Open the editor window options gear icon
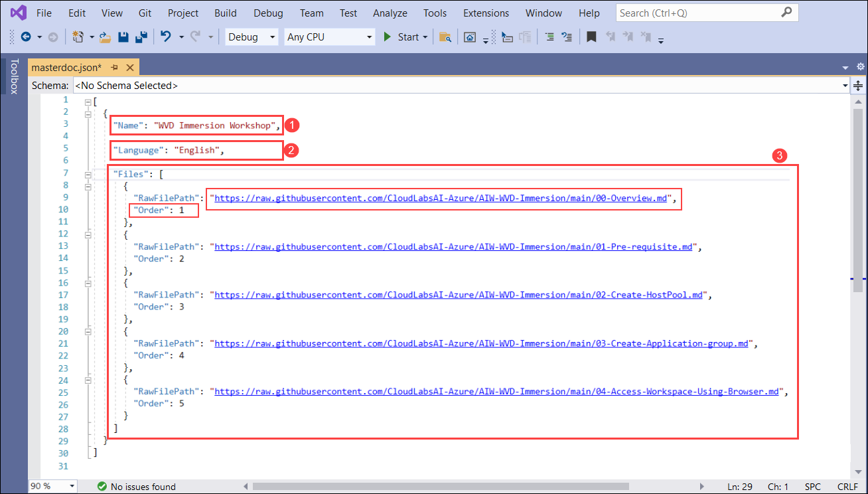The image size is (868, 494). pyautogui.click(x=861, y=67)
